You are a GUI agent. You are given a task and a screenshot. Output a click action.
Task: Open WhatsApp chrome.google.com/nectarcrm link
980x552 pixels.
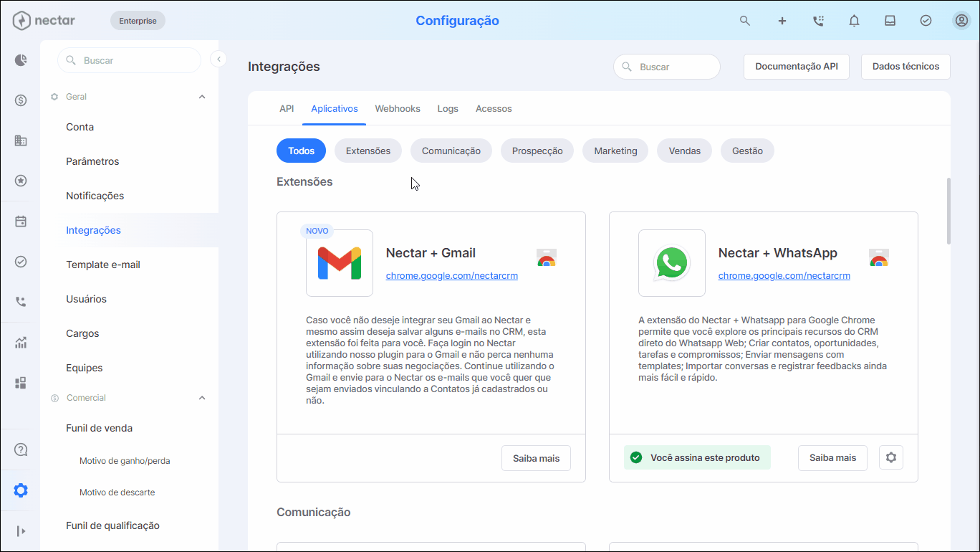tap(784, 275)
